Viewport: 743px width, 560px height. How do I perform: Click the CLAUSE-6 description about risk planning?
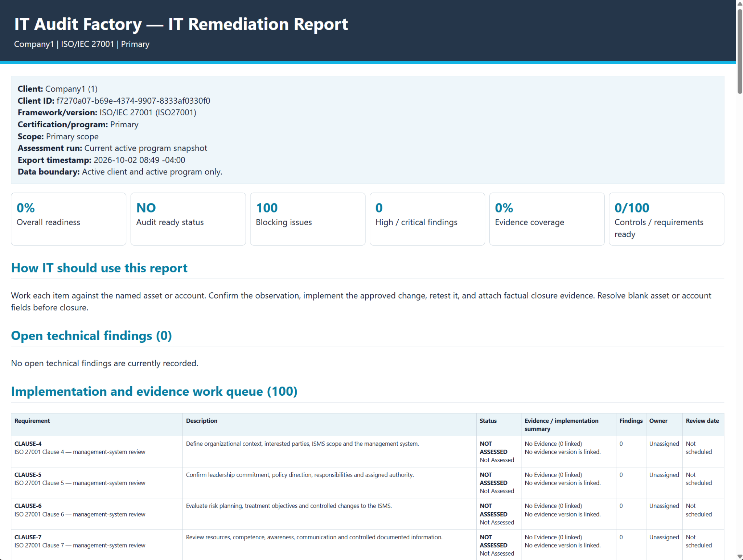pyautogui.click(x=289, y=506)
